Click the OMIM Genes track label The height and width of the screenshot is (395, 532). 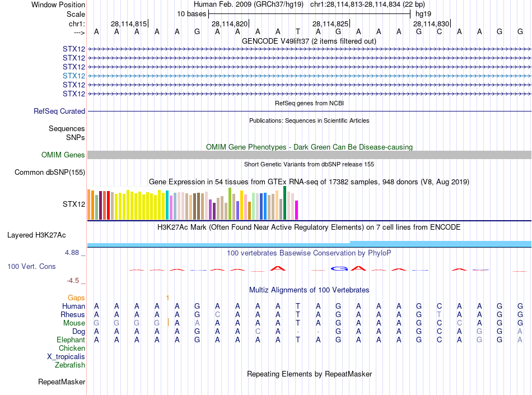(63, 155)
